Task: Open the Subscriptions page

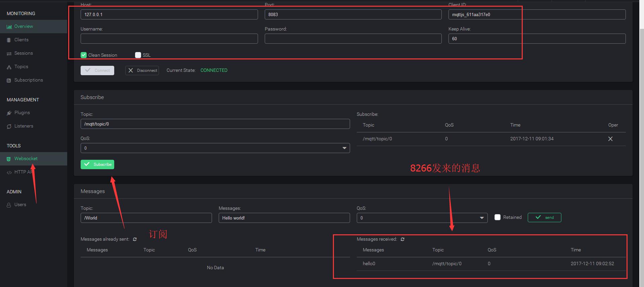Action: [x=29, y=80]
